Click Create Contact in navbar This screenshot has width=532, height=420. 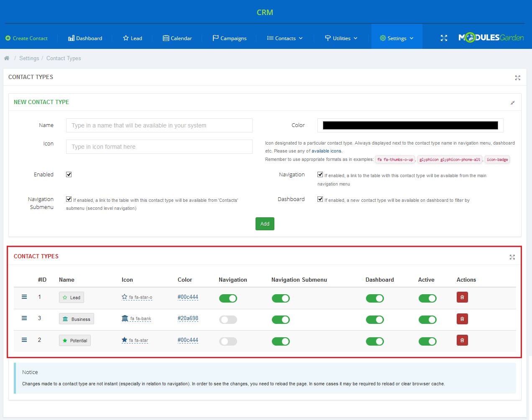coord(26,38)
